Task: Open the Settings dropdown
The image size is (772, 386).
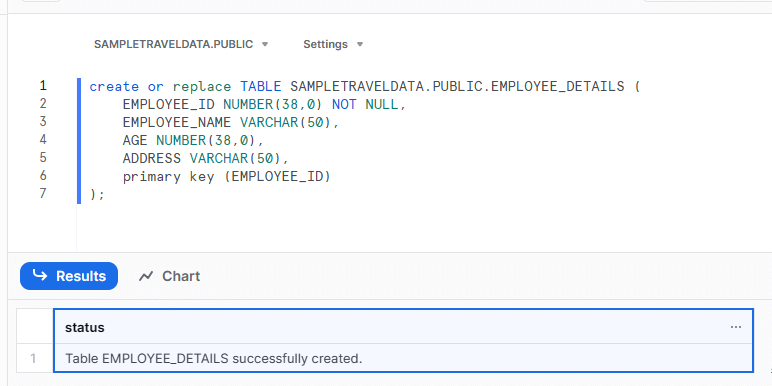Action: [333, 44]
